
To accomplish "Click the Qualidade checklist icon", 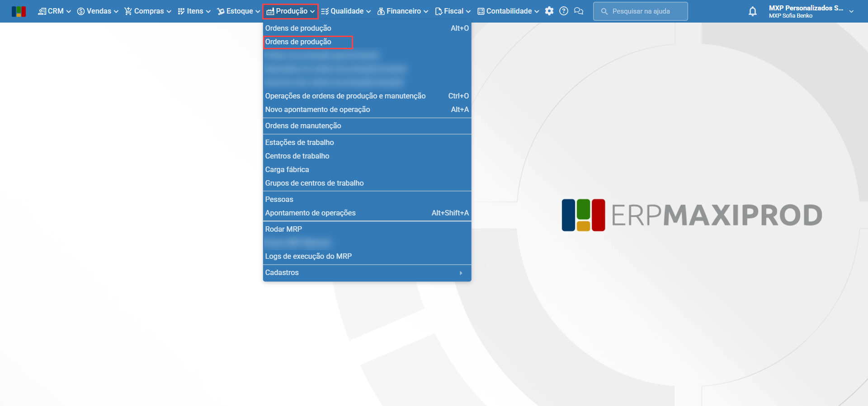I will 325,11.
